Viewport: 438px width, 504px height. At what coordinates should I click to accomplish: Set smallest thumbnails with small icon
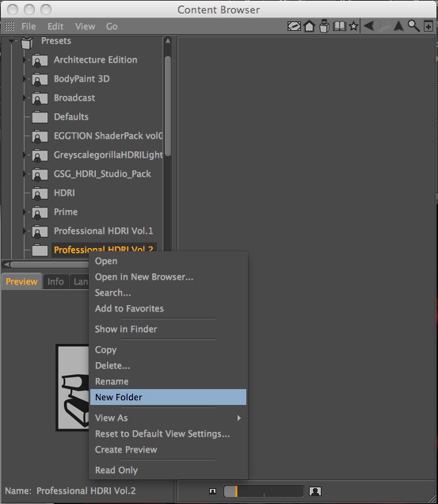[212, 491]
